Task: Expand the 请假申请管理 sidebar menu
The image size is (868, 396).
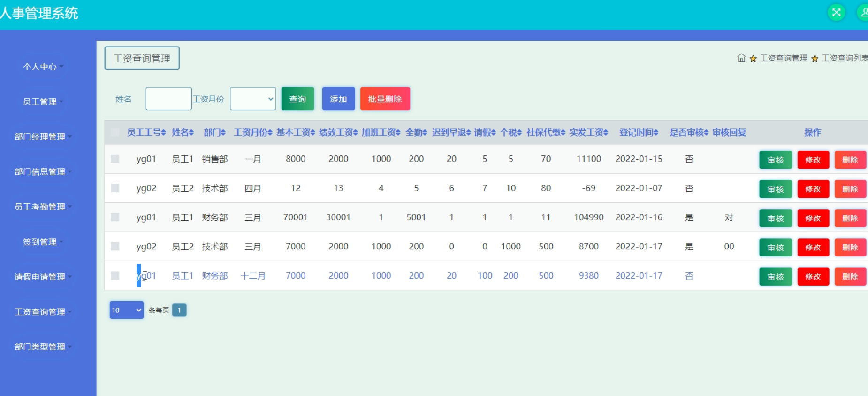Action: pyautogui.click(x=43, y=277)
